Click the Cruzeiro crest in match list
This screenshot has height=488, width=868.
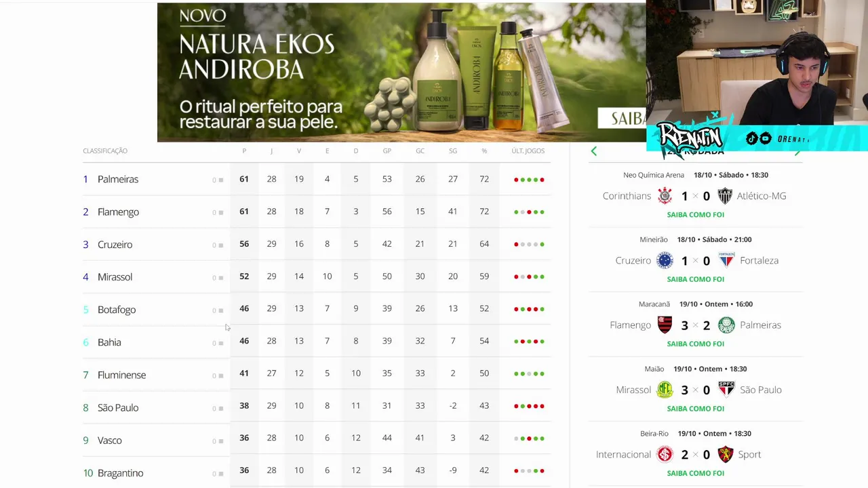665,260
